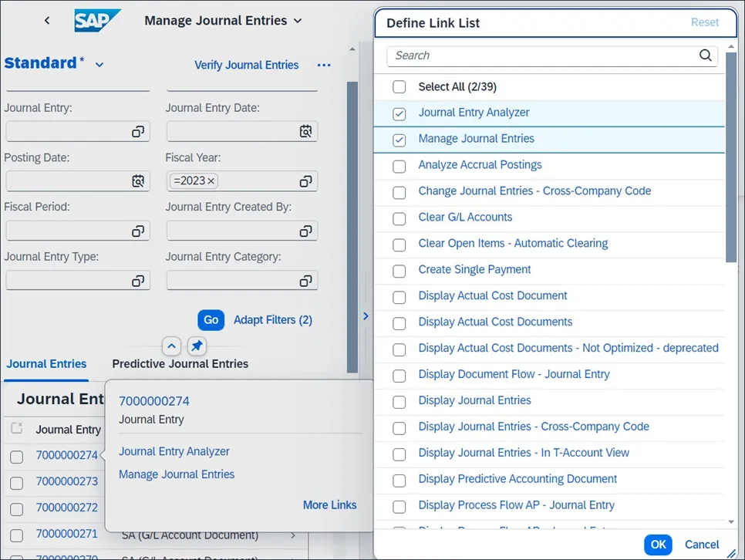The image size is (745, 560).
Task: Tick the checkbox for row 7000000271
Action: pyautogui.click(x=17, y=535)
